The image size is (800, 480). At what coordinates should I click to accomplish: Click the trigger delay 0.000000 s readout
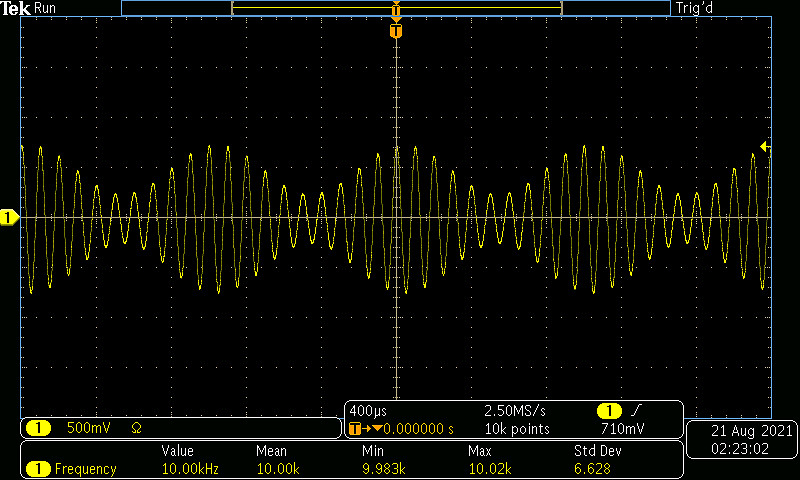pyautogui.click(x=418, y=429)
